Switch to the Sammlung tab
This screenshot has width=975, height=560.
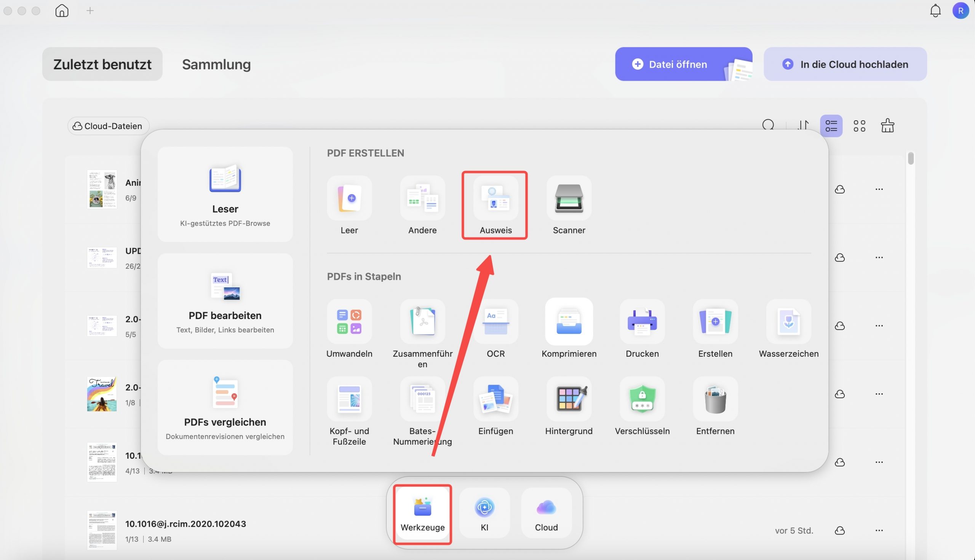point(216,64)
